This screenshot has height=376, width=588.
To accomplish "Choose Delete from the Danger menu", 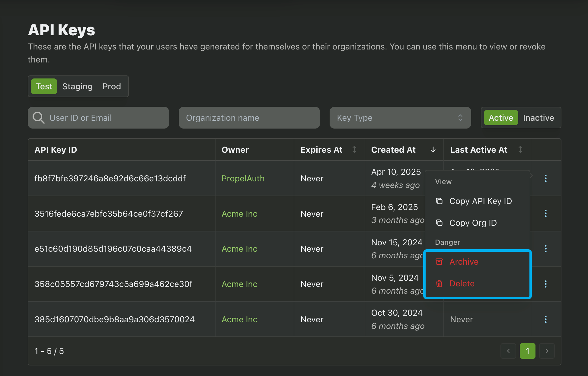I will coord(478,283).
